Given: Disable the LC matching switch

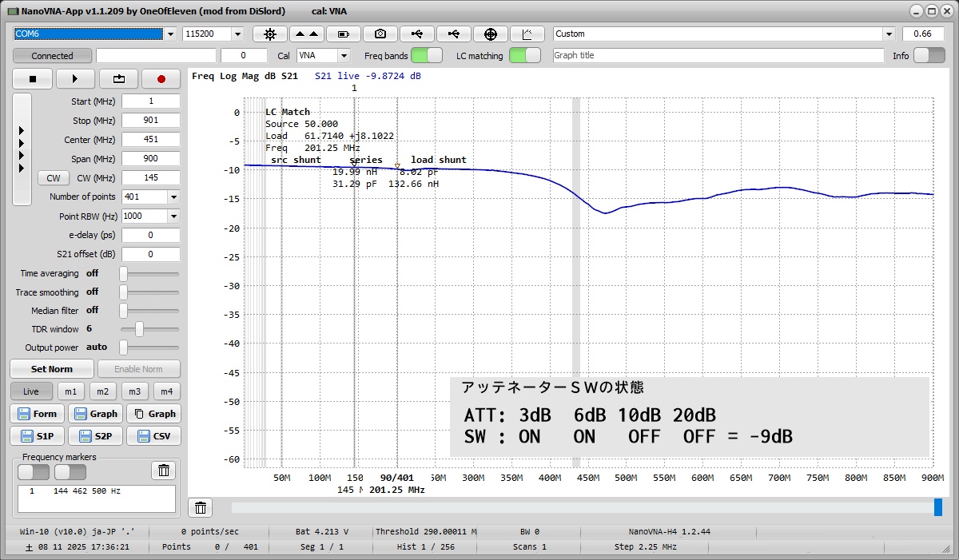Looking at the screenshot, I should click(x=524, y=55).
